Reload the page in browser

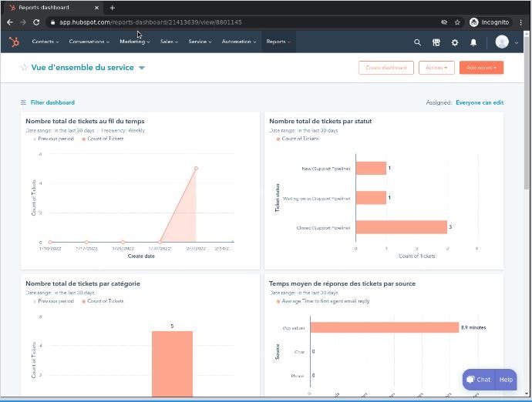point(35,22)
